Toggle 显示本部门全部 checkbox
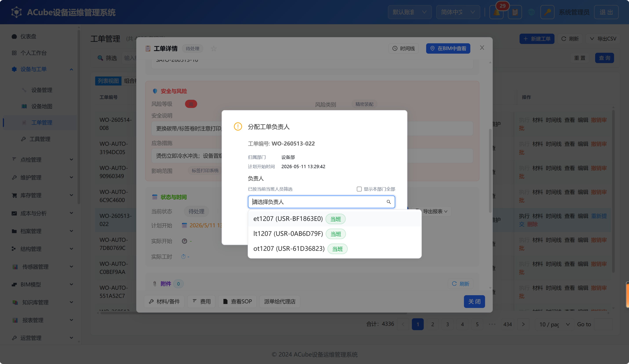 click(x=359, y=189)
